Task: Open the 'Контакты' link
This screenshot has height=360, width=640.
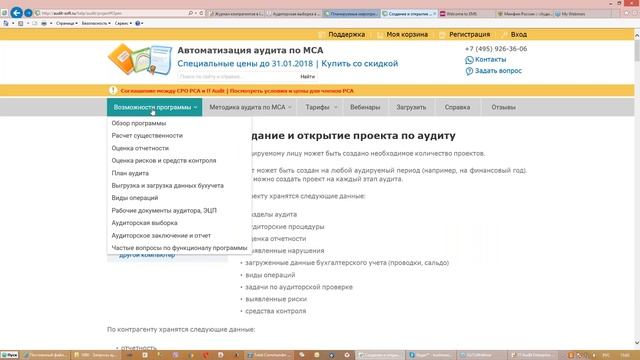Action: [x=490, y=60]
